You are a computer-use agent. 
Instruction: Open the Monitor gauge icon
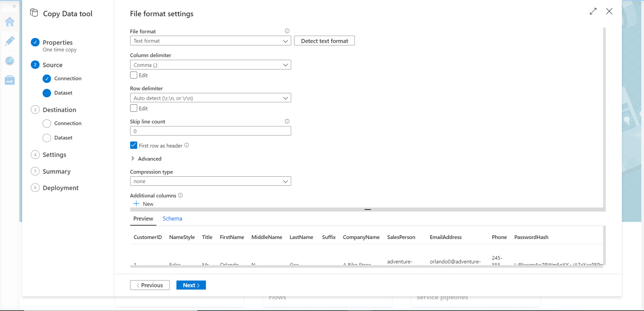10,61
